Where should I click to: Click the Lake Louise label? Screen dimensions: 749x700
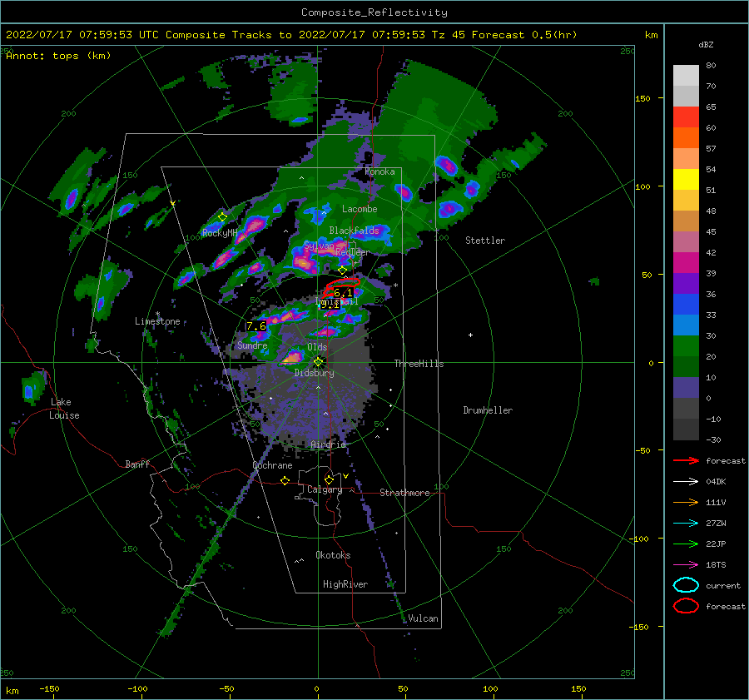click(64, 409)
